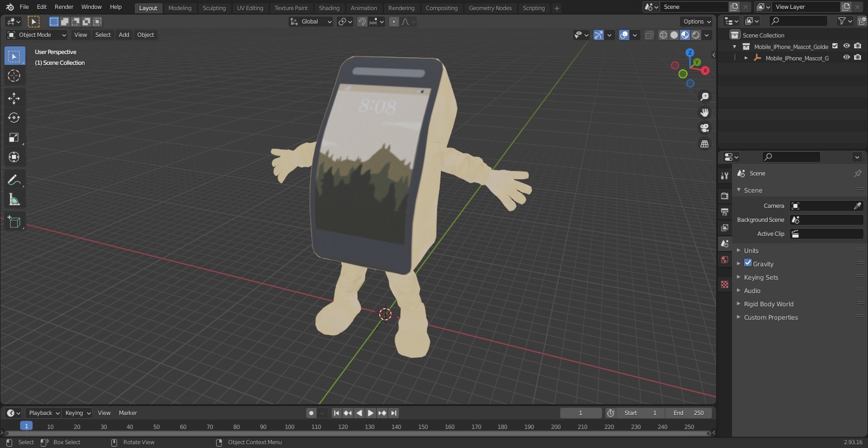
Task: Open the File menu
Action: tap(24, 7)
